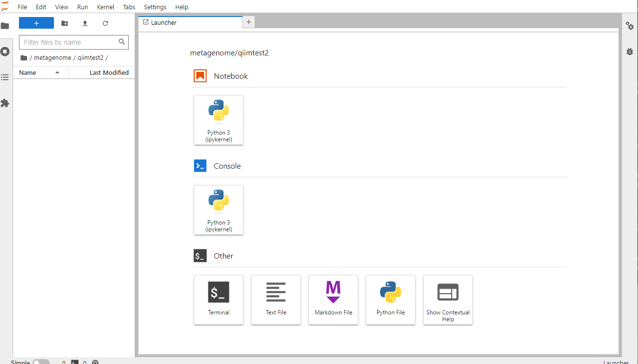The height and width of the screenshot is (364, 638).
Task: Open a new launcher tab with plus button
Action: pos(248,22)
